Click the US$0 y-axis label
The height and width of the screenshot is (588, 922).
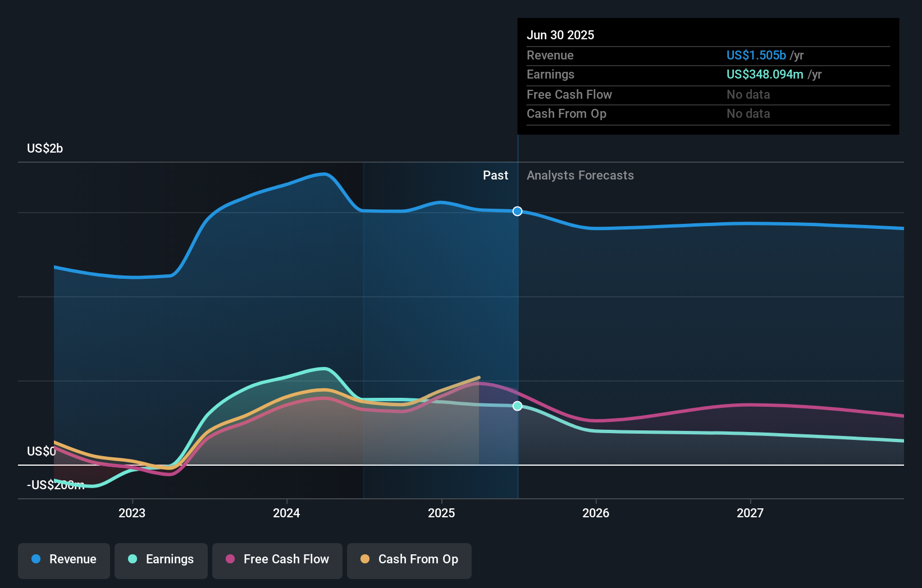pyautogui.click(x=42, y=452)
